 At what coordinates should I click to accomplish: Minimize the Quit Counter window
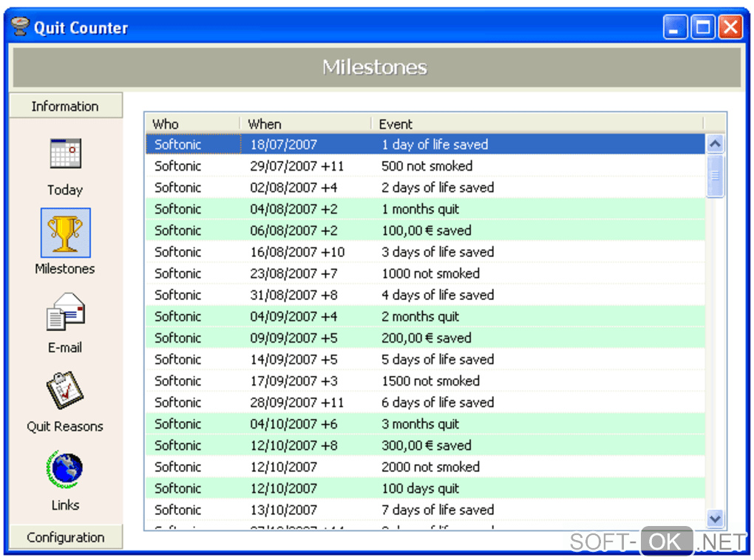pyautogui.click(x=675, y=27)
